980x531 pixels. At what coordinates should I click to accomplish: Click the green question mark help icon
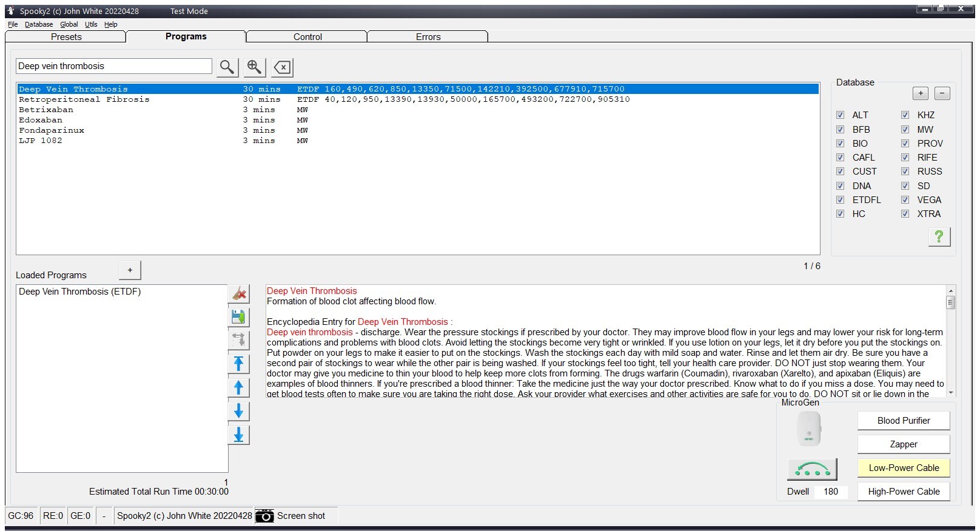point(939,236)
